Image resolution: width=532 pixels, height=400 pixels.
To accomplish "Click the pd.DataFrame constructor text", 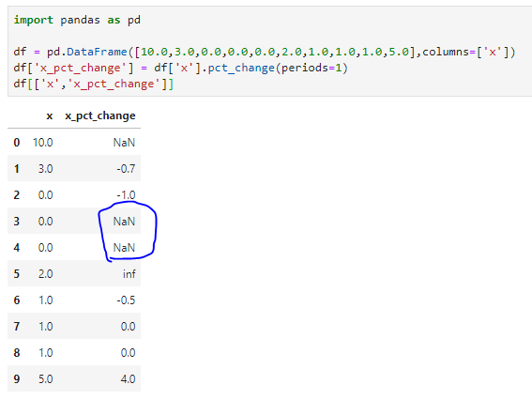I will pyautogui.click(x=86, y=52).
